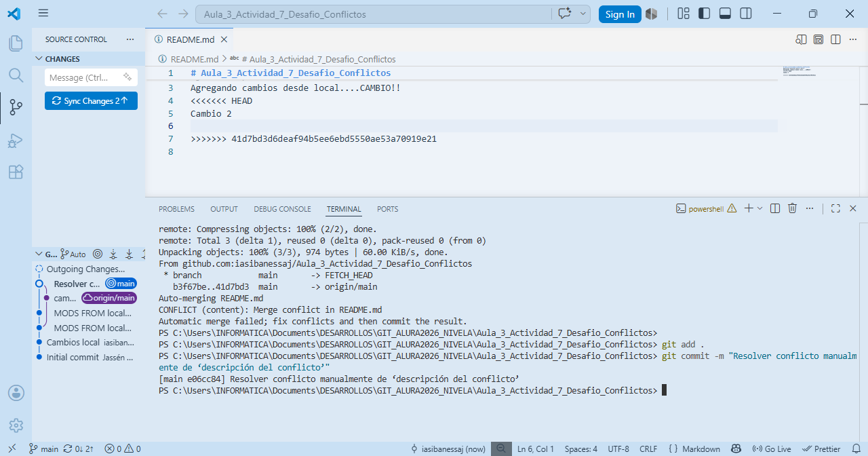Toggle secondary side bar visibility
The image size is (868, 456).
click(x=746, y=14)
